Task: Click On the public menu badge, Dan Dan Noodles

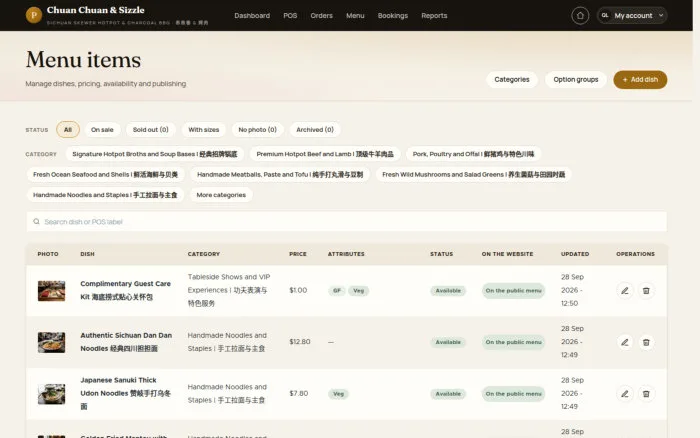Action: coord(513,342)
